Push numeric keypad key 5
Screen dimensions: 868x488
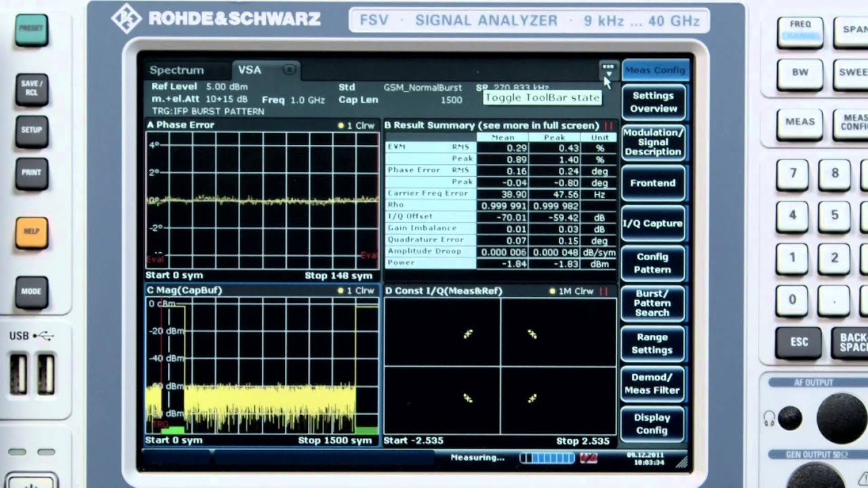tap(835, 216)
